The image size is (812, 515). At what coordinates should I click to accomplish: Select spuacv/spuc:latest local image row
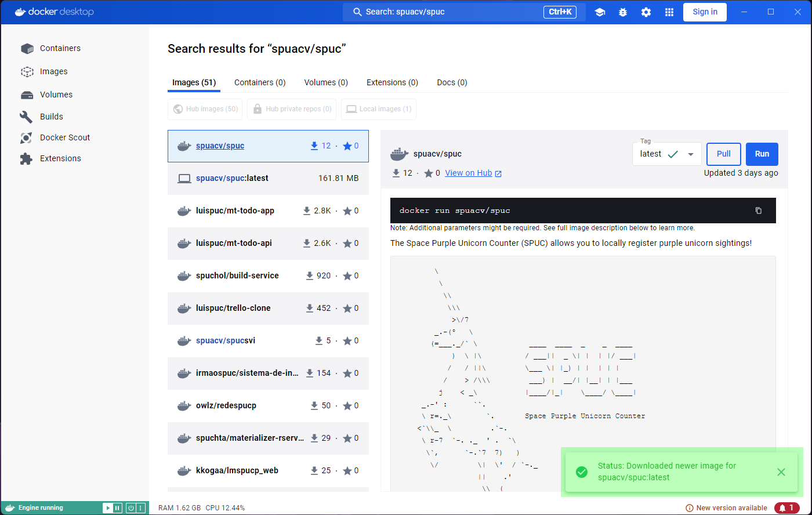268,178
